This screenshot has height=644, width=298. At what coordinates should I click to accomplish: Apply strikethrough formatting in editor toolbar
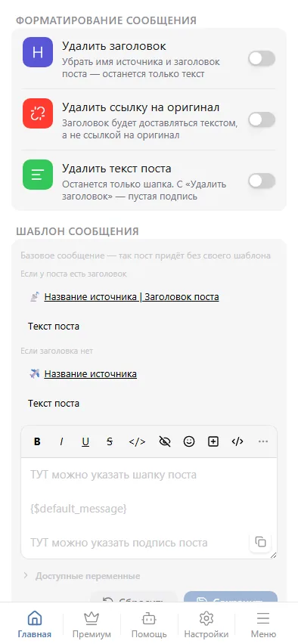point(110,441)
